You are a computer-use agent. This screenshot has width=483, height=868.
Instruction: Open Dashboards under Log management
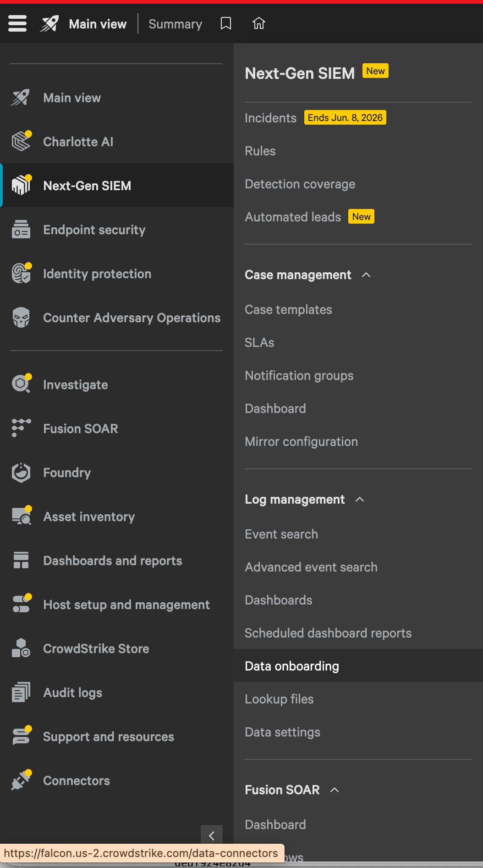click(279, 600)
